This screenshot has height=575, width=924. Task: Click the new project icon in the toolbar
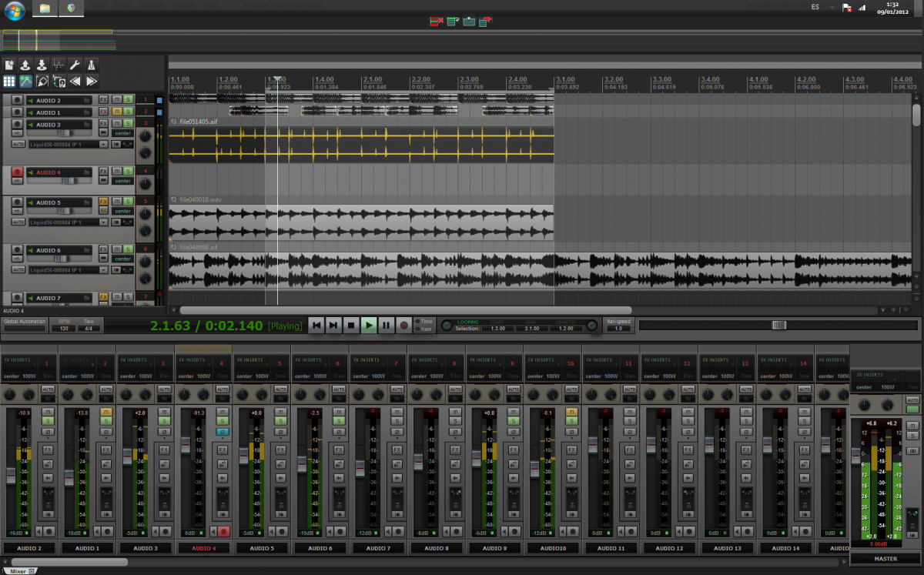click(9, 65)
